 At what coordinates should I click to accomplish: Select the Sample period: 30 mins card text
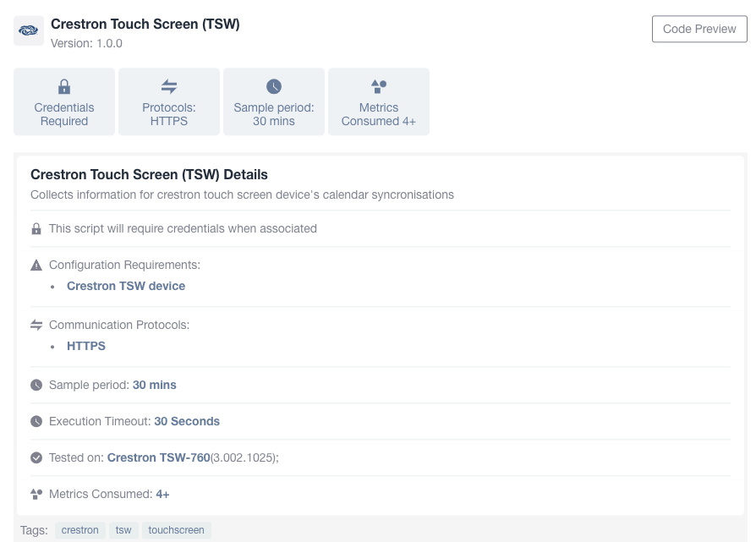[x=274, y=114]
